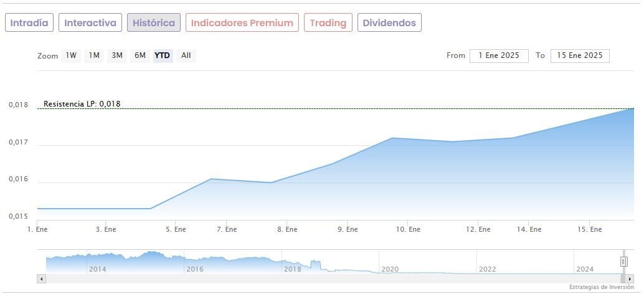This screenshot has height=299, width=644.
Task: Edit the From date field
Action: point(499,55)
